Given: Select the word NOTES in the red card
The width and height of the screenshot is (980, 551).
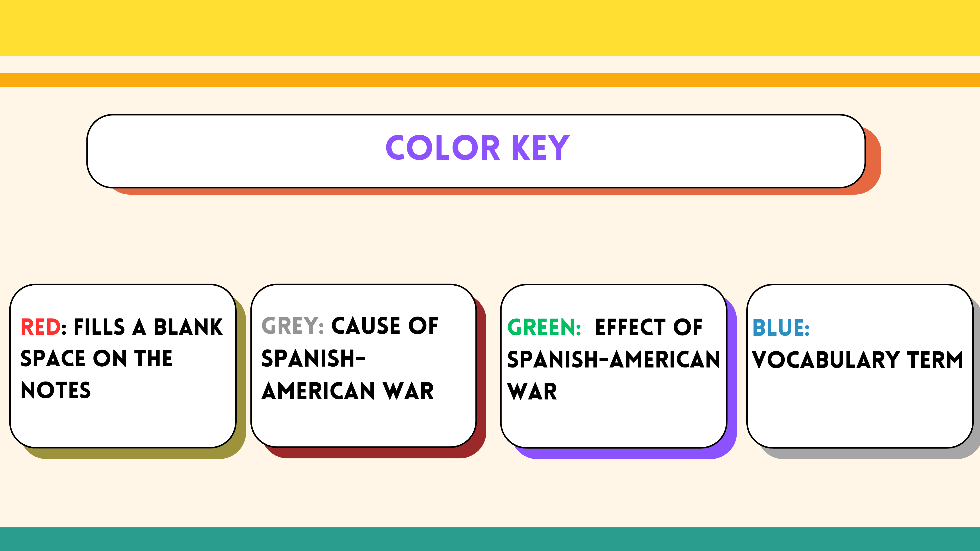Looking at the screenshot, I should click(56, 390).
